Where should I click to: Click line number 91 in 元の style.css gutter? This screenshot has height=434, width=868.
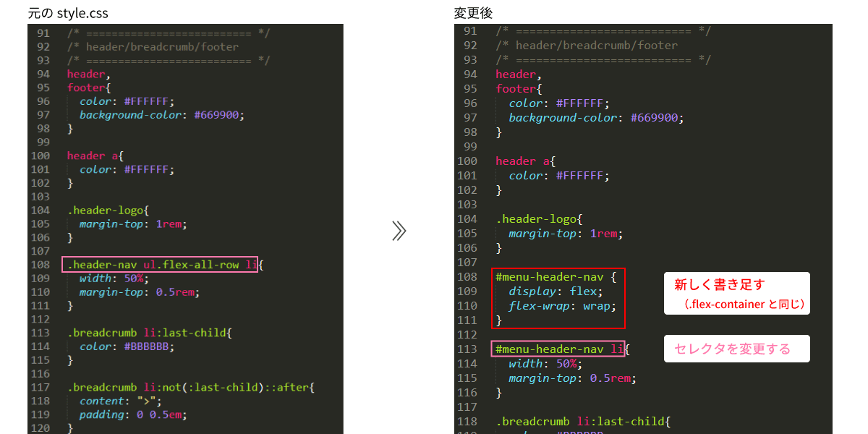click(43, 33)
